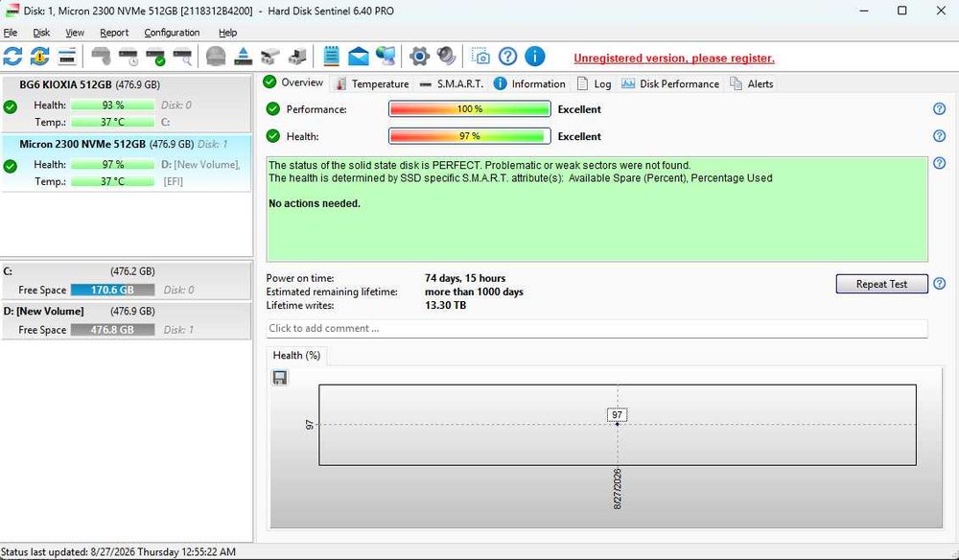Screen dimensions: 959x560
Task: Click the help icon beside Health row
Action: (x=940, y=136)
